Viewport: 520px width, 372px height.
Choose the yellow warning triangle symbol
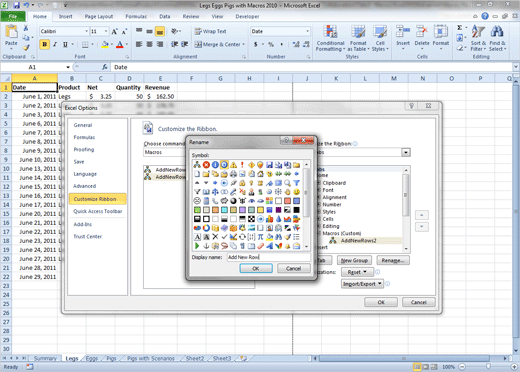point(233,165)
